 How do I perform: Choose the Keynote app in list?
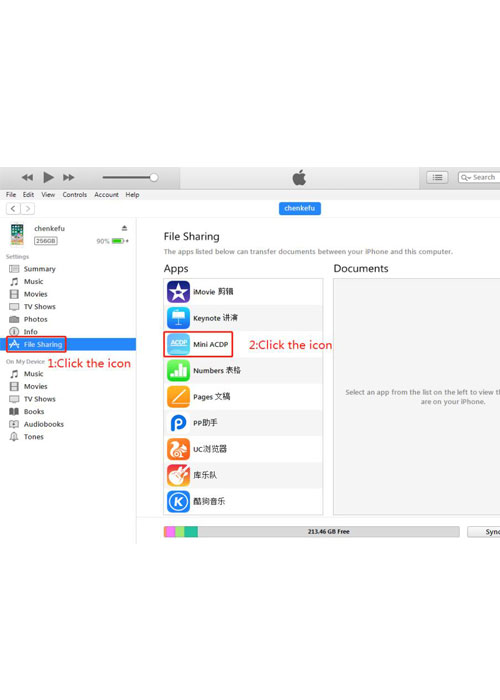[243, 318]
